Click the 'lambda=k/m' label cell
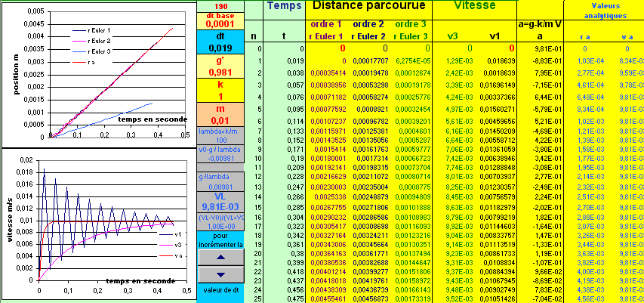Screen dimensions: 644x303 tap(220, 131)
